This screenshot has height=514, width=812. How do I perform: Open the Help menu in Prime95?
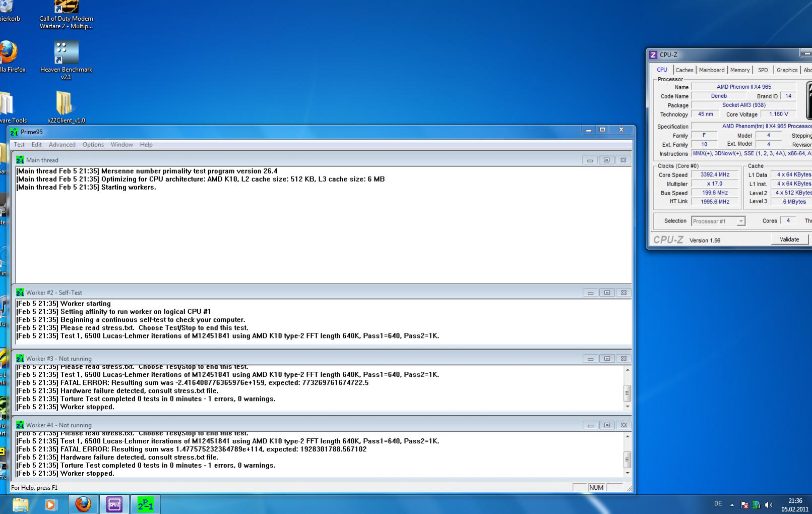click(146, 145)
